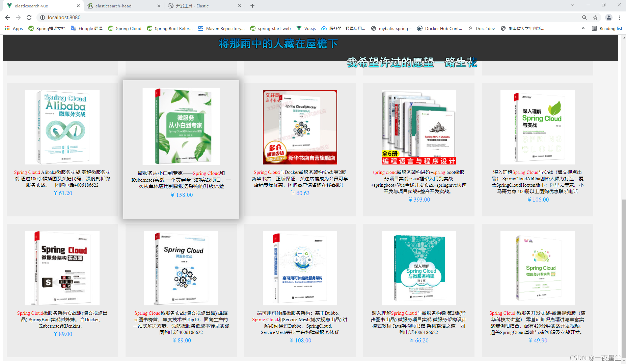Screen dimensions: 626x364
Task: Select the ￥49.90 price text
Action: (538, 340)
